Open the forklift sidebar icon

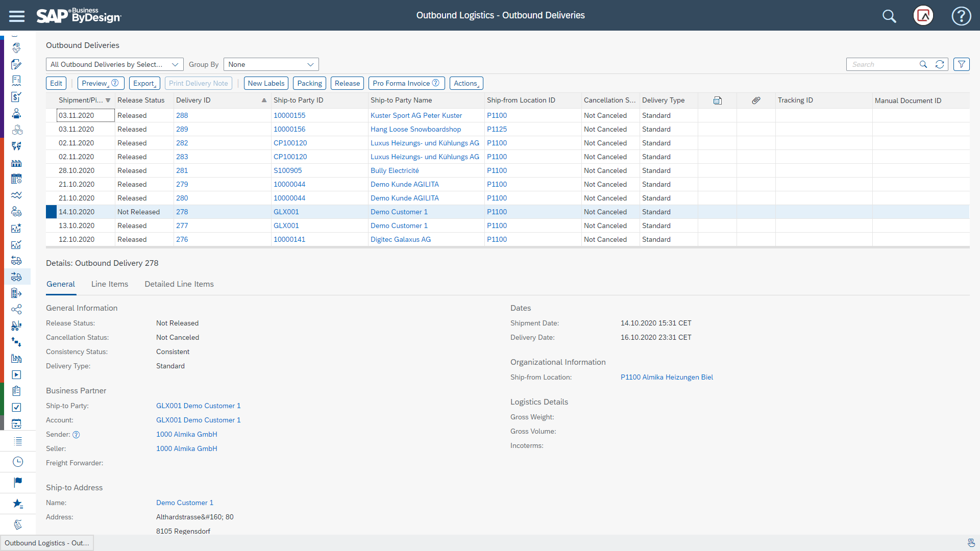[16, 325]
